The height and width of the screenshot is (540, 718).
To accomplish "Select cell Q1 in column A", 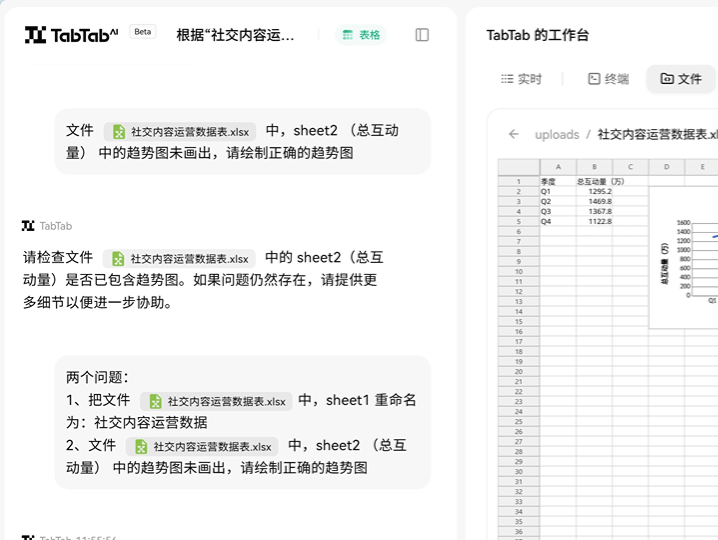I will point(558,191).
